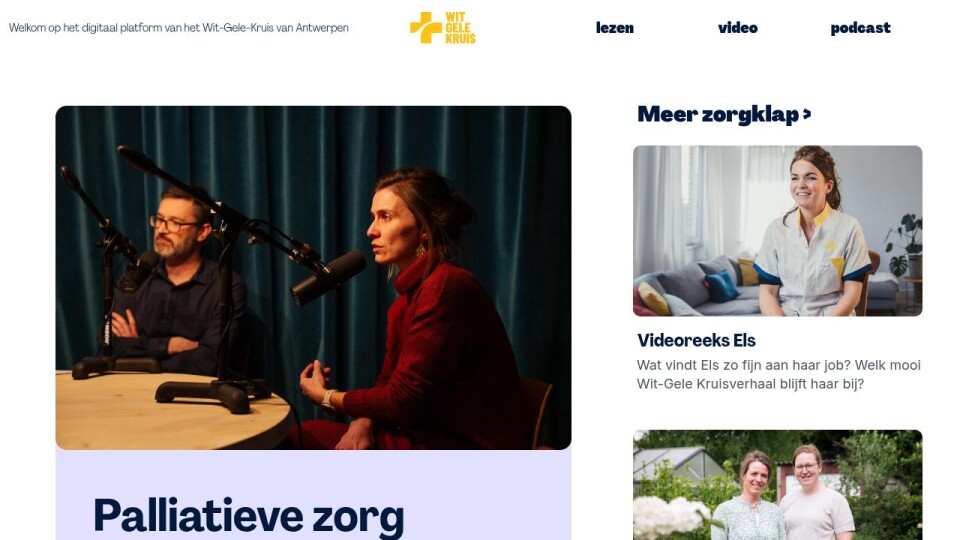960x540 pixels.
Task: Click the Videoreeks Els description text
Action: pos(778,375)
